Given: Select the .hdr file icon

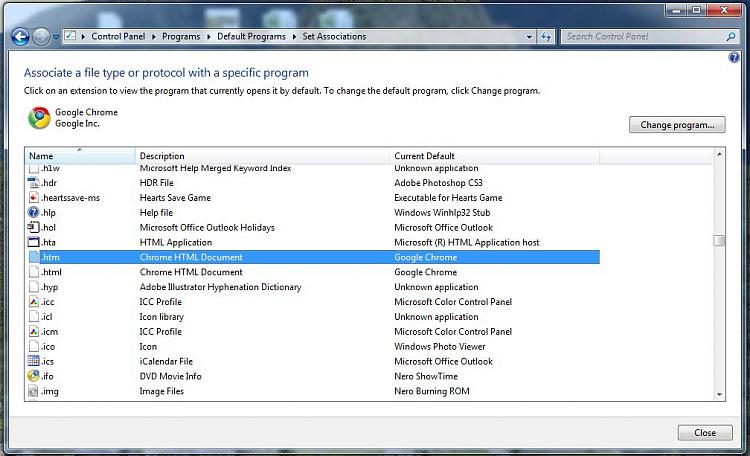Looking at the screenshot, I should click(33, 183).
